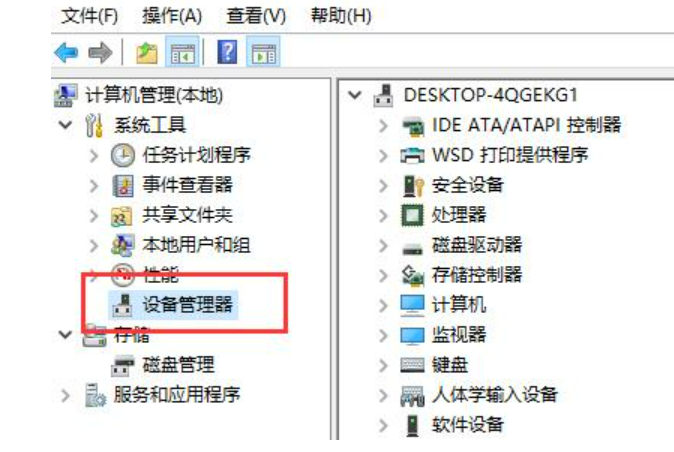Image resolution: width=674 pixels, height=452 pixels.
Task: Select 设备管理器 in the left tree
Action: click(188, 305)
